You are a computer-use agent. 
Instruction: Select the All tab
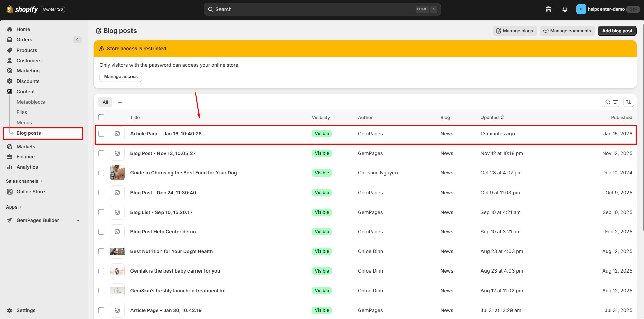[x=105, y=102]
